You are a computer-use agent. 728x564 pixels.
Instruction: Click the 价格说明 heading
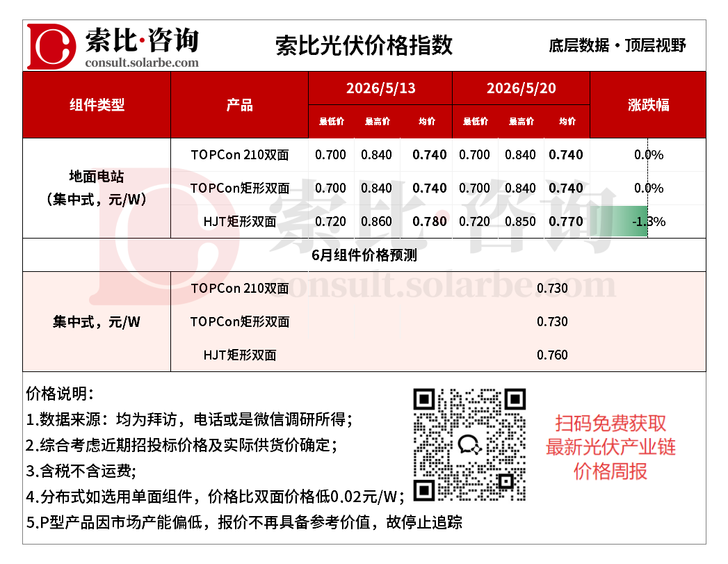point(59,394)
